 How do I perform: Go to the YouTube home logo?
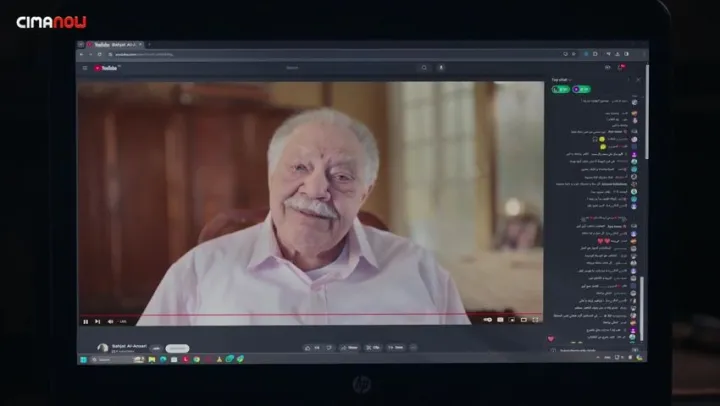pyautogui.click(x=107, y=68)
